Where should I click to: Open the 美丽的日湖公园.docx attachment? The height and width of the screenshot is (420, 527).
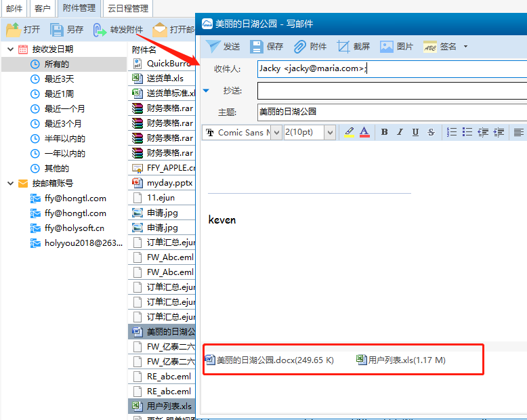[269, 360]
